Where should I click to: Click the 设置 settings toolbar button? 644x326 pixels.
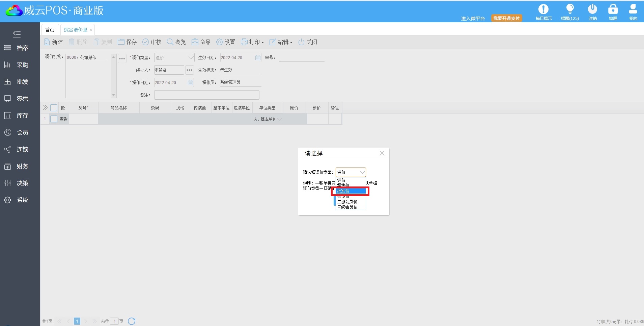coord(226,42)
